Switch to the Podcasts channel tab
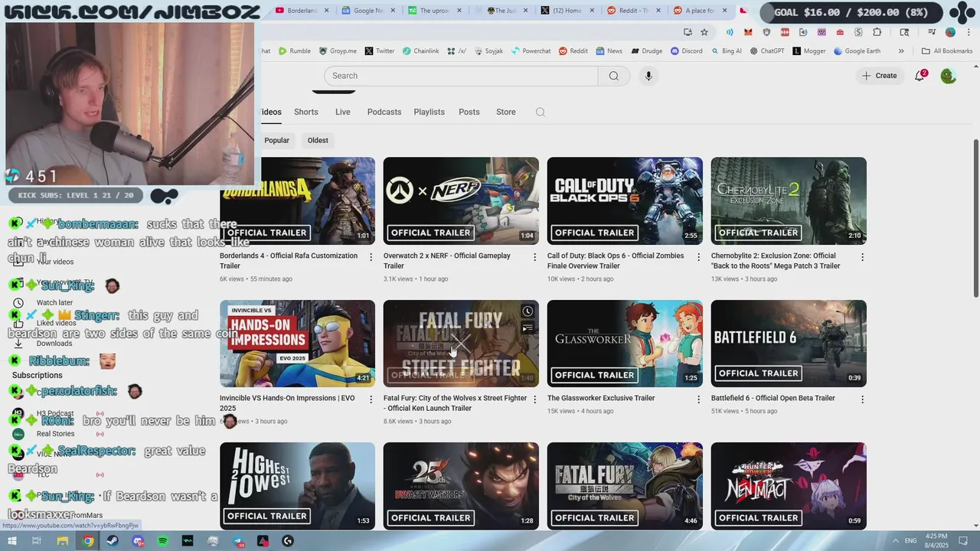The image size is (980, 551). point(384,112)
